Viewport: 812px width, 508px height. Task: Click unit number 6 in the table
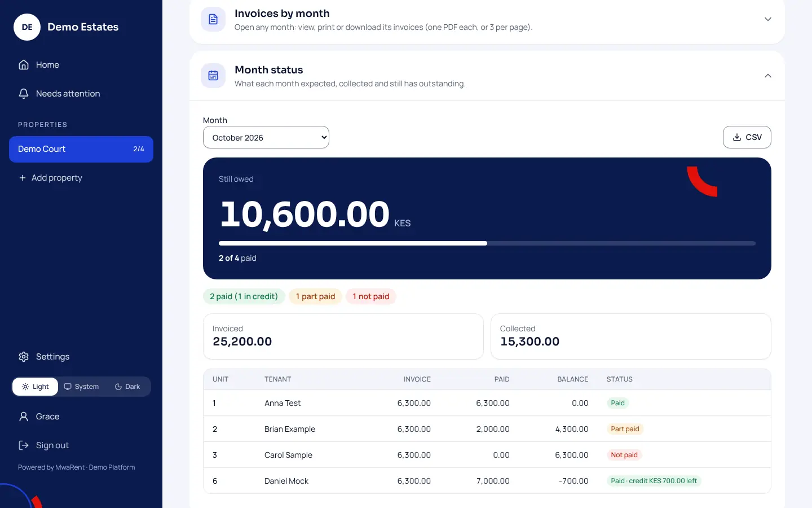pyautogui.click(x=215, y=481)
